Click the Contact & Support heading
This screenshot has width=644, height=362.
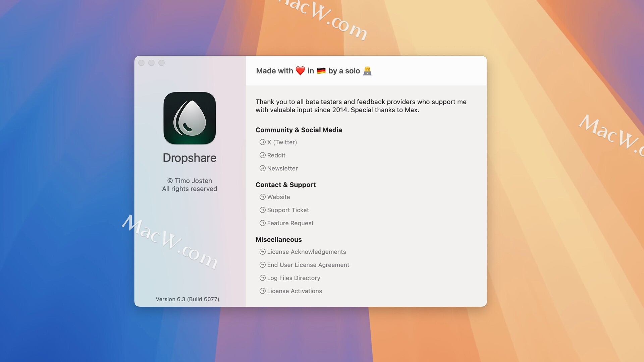tap(285, 185)
